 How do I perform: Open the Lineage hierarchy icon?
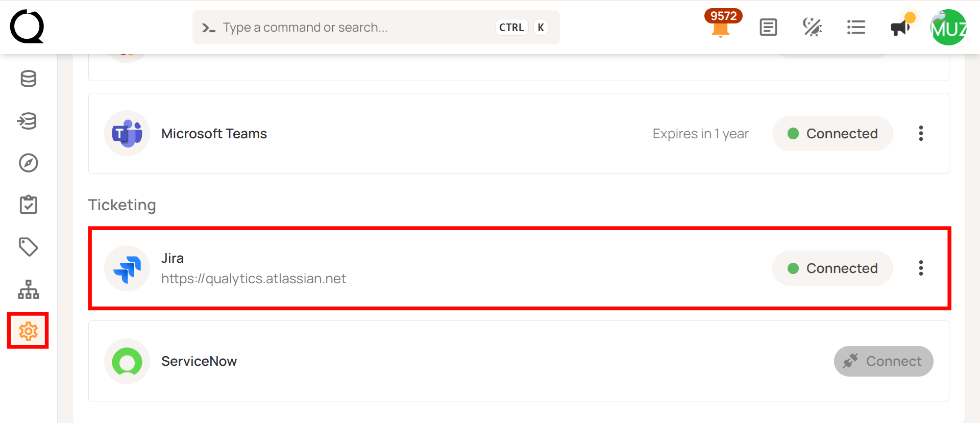28,289
